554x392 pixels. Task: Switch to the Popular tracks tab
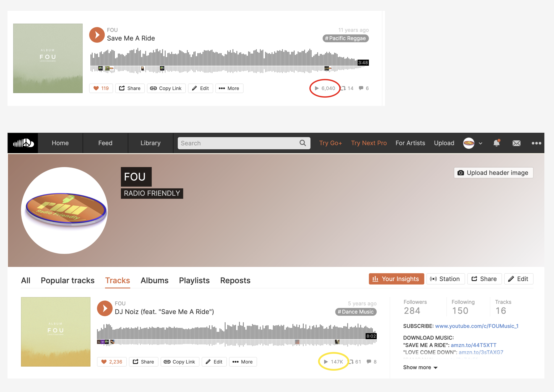pos(68,281)
